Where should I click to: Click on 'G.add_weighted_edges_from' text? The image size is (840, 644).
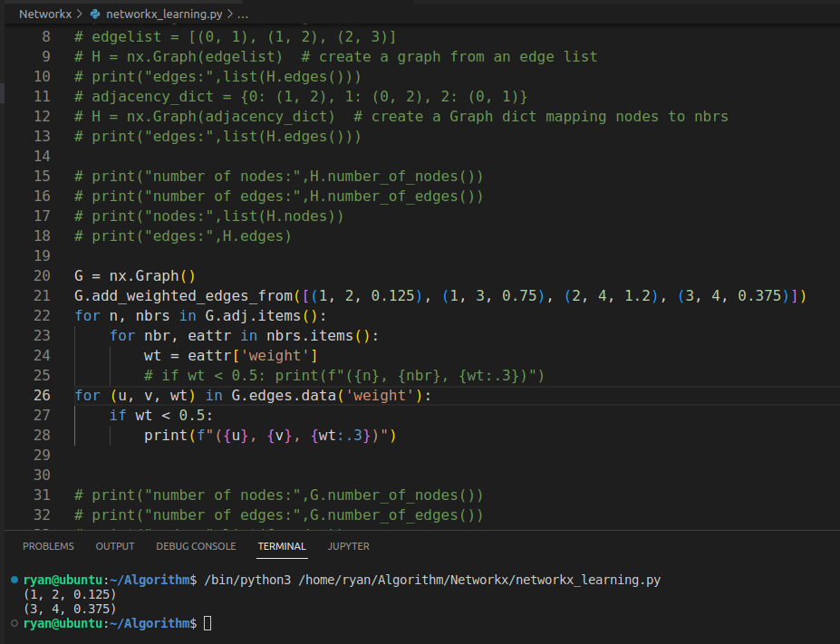coord(183,295)
